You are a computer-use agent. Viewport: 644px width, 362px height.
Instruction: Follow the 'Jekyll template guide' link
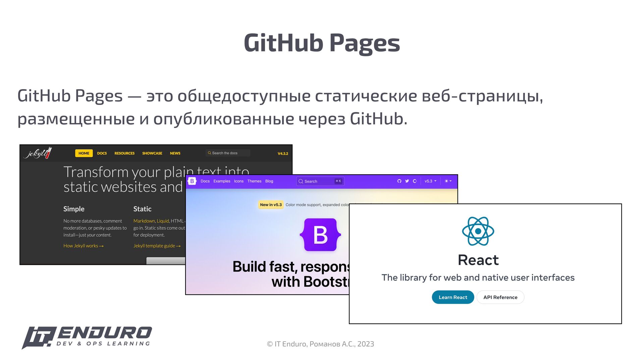(x=157, y=246)
